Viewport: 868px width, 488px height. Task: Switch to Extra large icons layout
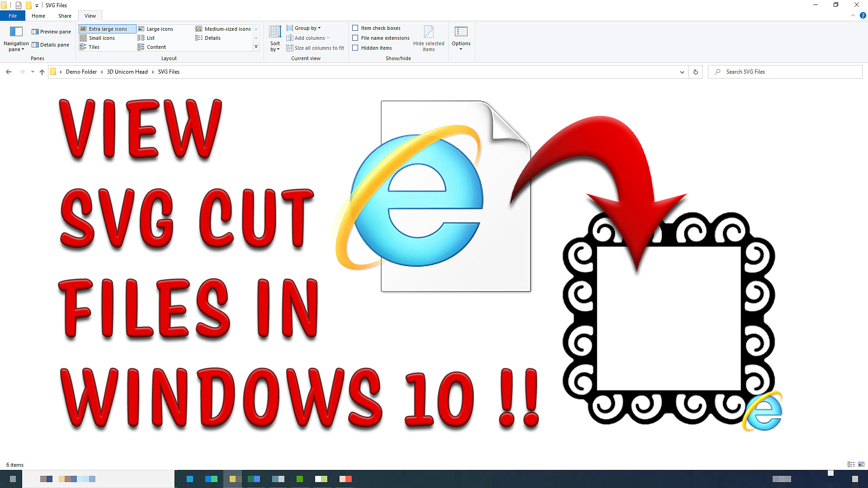pyautogui.click(x=107, y=28)
